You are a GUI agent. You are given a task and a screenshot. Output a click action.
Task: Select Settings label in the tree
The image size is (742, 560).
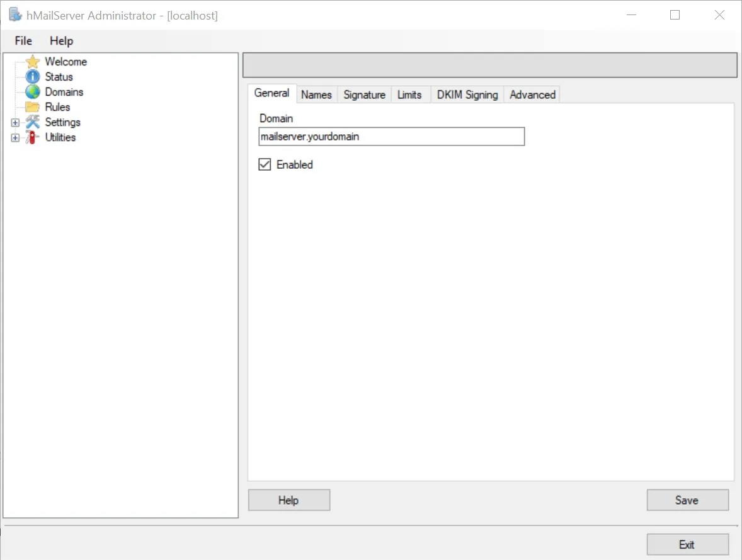point(62,122)
